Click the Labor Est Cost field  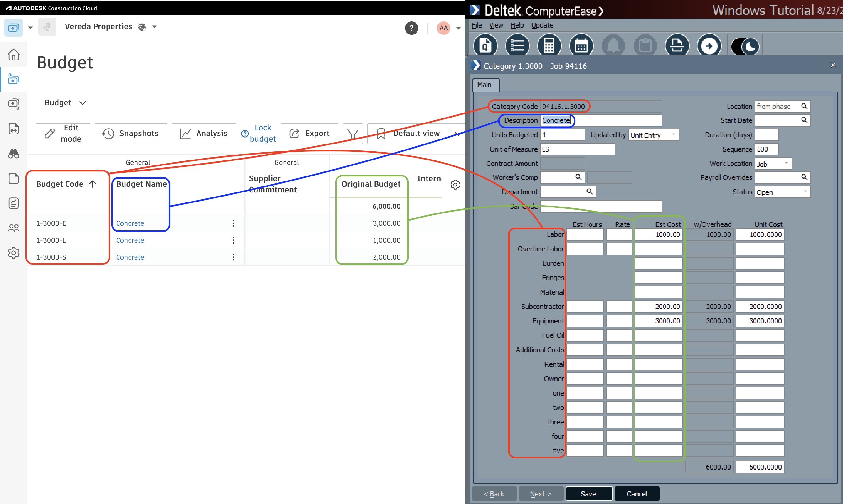pyautogui.click(x=659, y=234)
